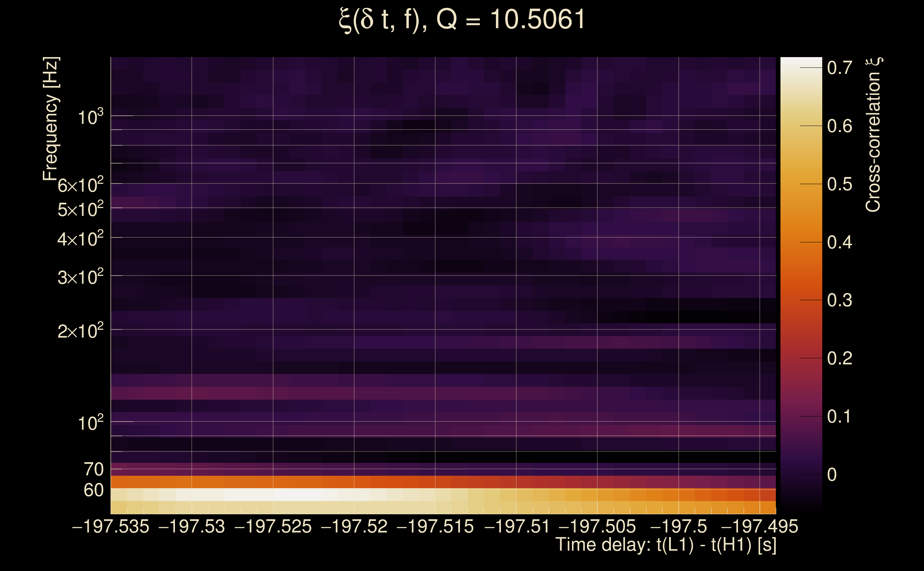924x571 pixels.
Task: Click the 0.3 colorbar tick label
Action: [839, 300]
